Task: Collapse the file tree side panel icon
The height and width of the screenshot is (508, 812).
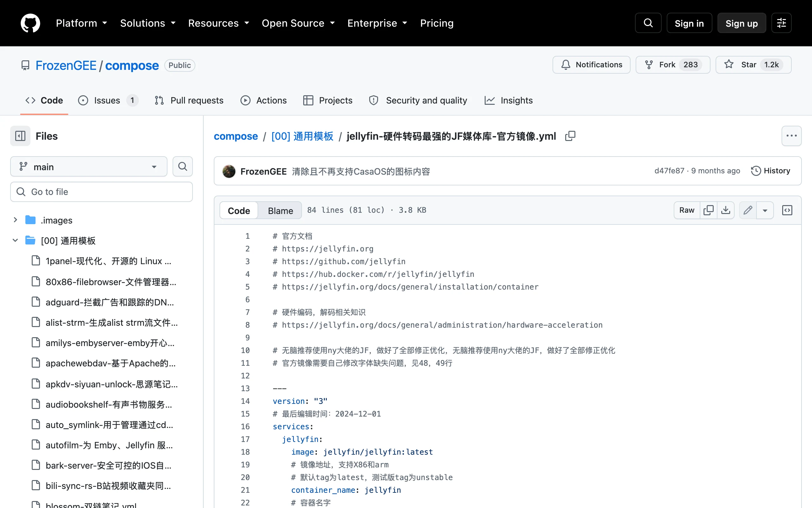Action: point(20,136)
